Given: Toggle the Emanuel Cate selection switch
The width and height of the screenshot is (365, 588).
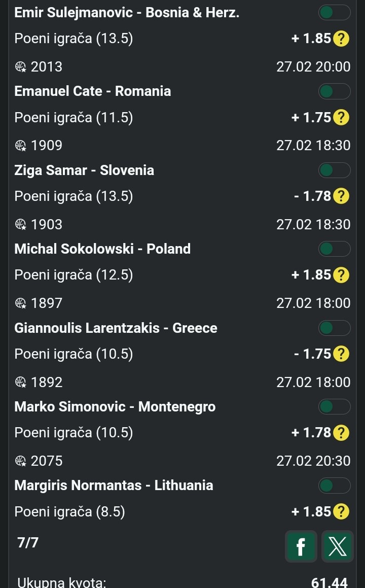Looking at the screenshot, I should click(x=334, y=91).
